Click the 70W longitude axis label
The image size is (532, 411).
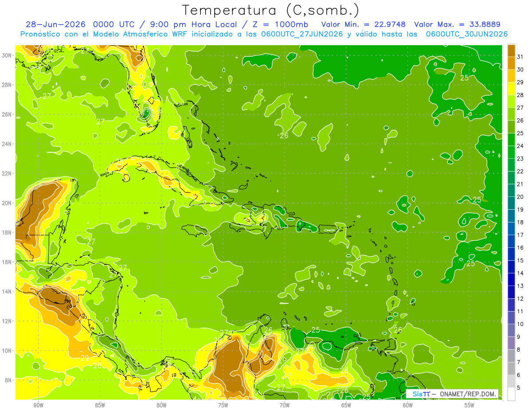pyautogui.click(x=285, y=405)
